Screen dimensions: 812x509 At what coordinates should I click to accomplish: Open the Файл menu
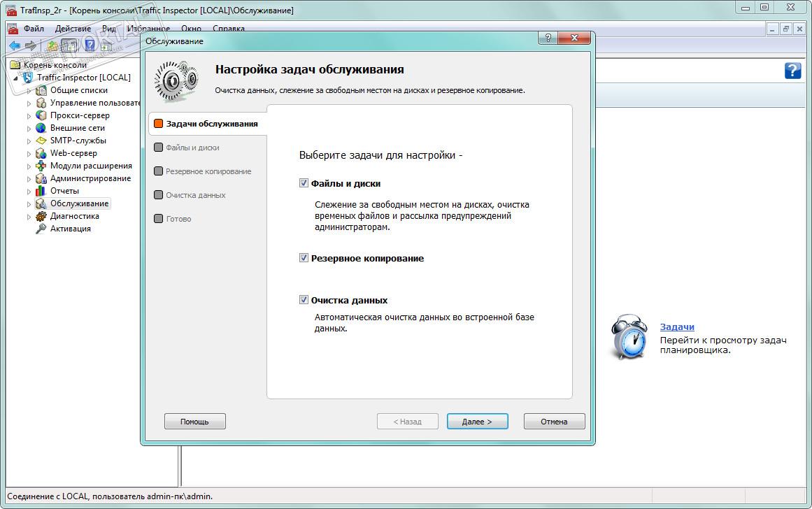[x=34, y=29]
